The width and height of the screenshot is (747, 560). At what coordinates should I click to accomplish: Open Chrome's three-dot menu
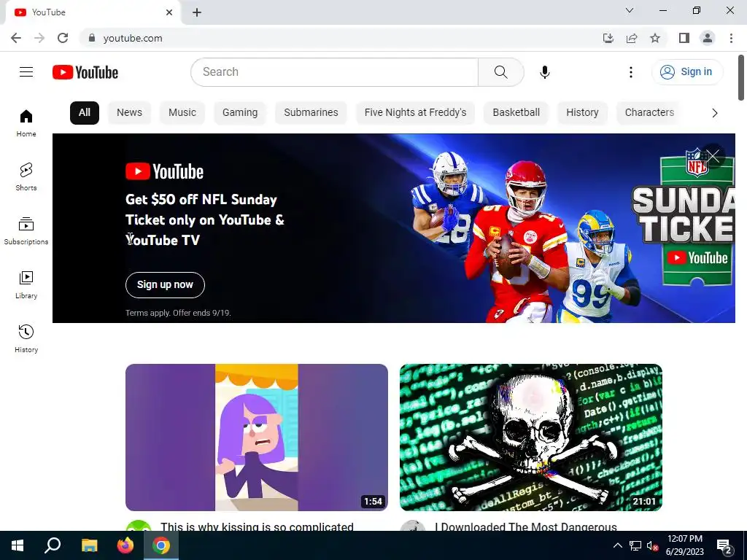pos(731,38)
